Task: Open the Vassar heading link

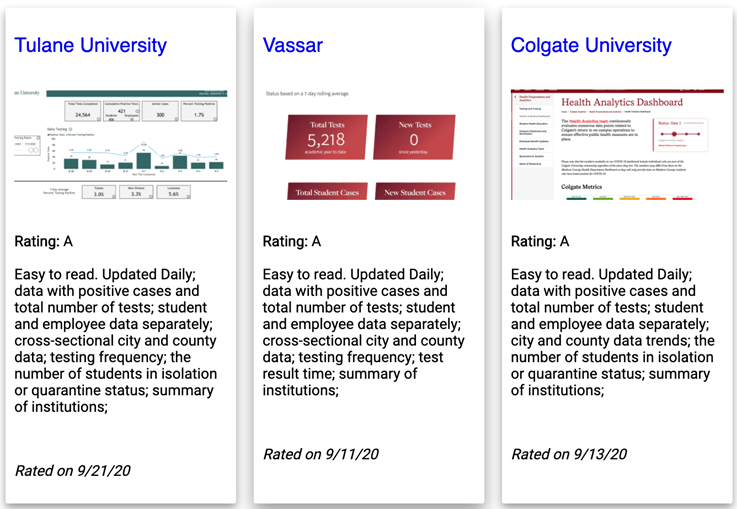Action: coord(293,46)
